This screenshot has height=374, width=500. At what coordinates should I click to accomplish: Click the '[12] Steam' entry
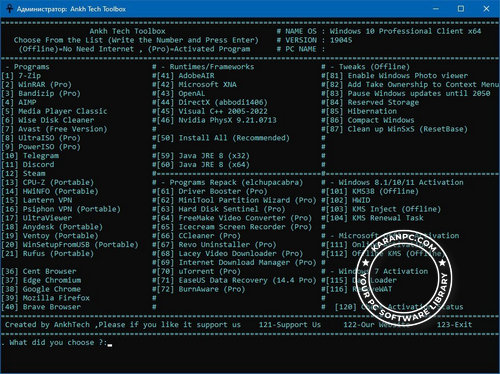pyautogui.click(x=23, y=174)
